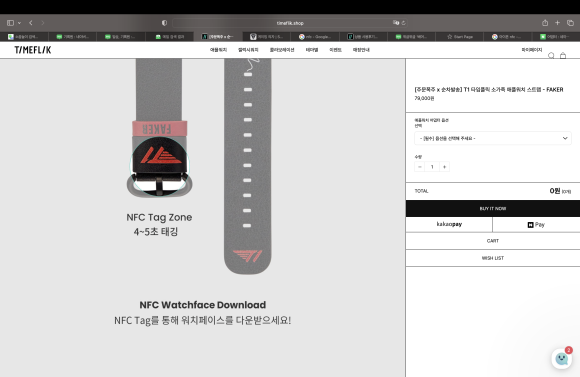Decrease quantity with minus stepper
Image resolution: width=580 pixels, height=377 pixels.
[419, 167]
